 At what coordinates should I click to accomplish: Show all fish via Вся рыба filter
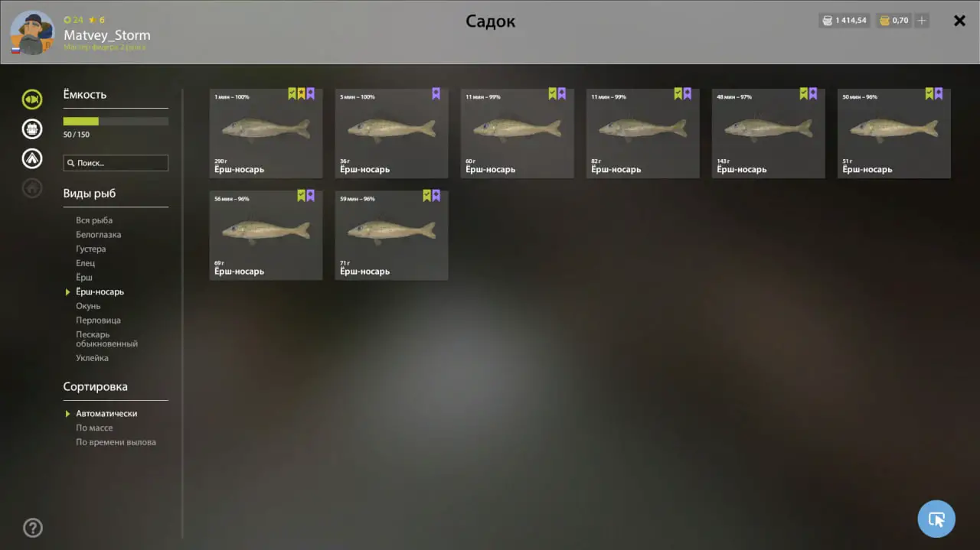(94, 220)
